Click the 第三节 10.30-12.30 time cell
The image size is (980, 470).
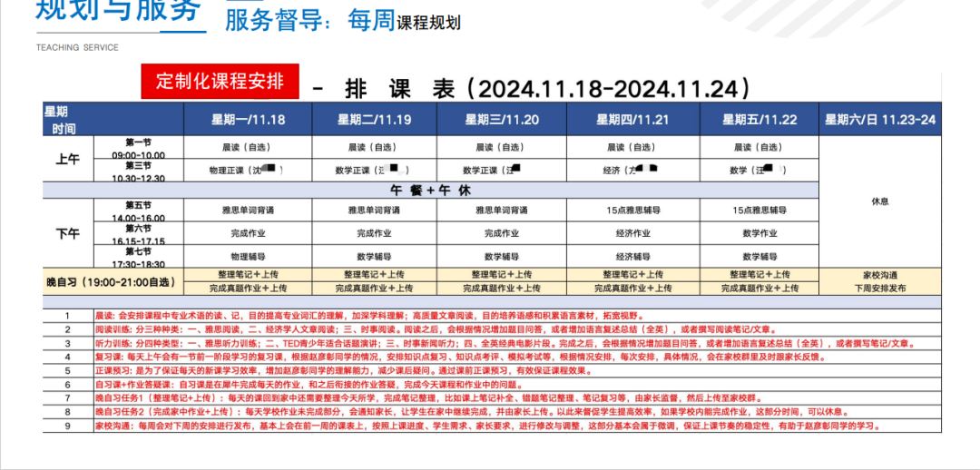point(139,171)
